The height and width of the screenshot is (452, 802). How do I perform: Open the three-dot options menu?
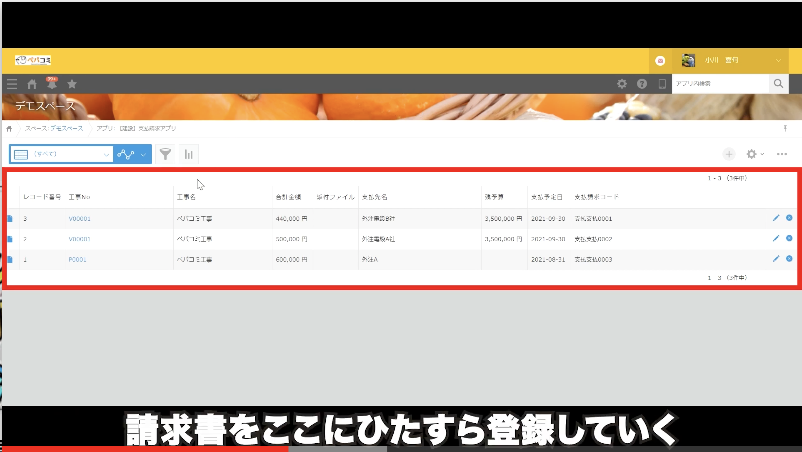click(x=782, y=154)
